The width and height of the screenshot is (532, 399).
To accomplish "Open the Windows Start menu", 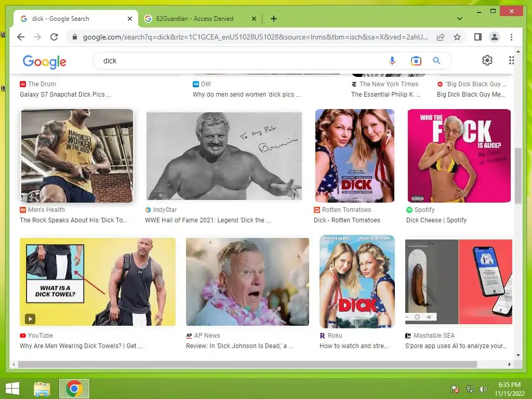I will coord(12,389).
